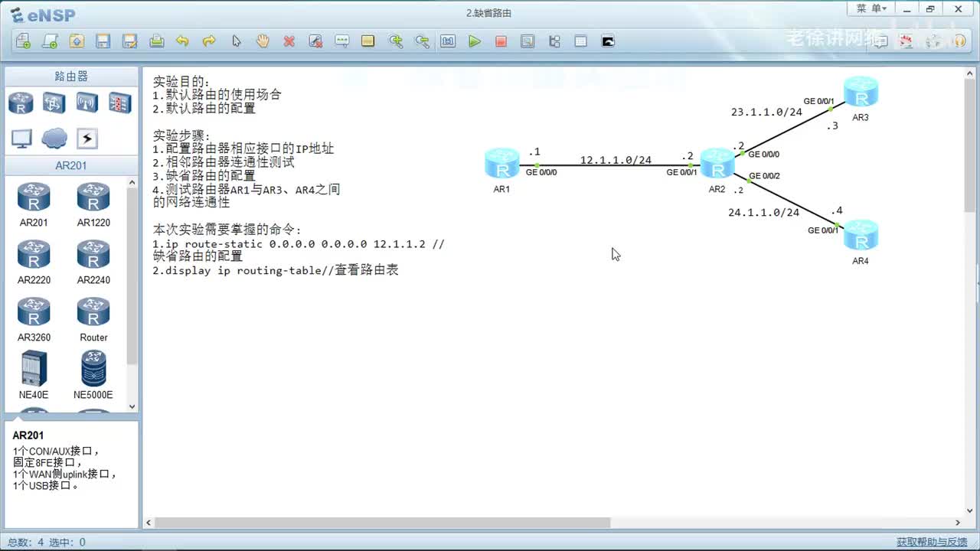Close the eNSP window
980x551 pixels.
point(959,9)
